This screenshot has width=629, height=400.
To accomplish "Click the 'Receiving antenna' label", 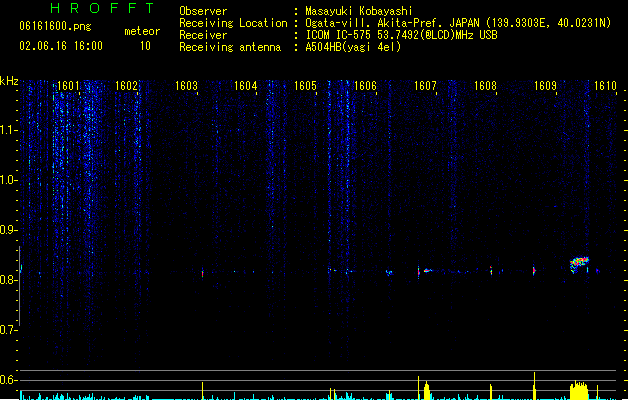I will [230, 47].
